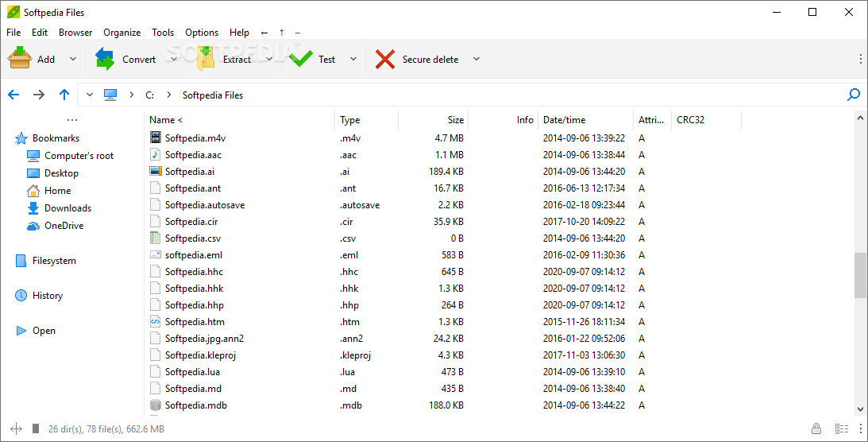
Task: Click the Softpedia.mdb database file icon
Action: click(x=156, y=405)
